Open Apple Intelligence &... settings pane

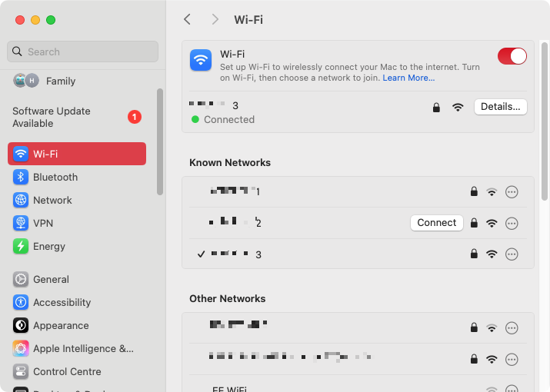point(77,349)
